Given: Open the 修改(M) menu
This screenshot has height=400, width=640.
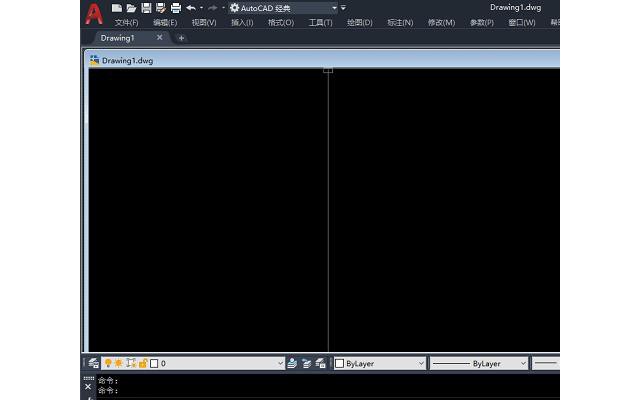Looking at the screenshot, I should 441,22.
